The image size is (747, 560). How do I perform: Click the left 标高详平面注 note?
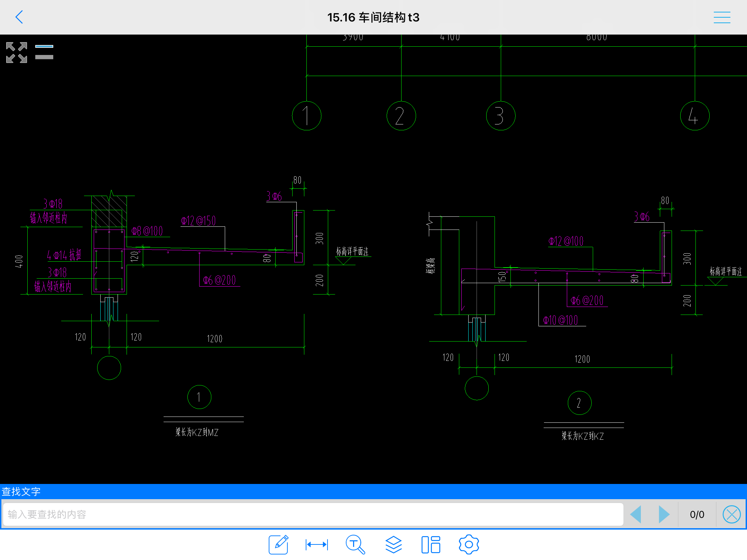[x=352, y=251]
